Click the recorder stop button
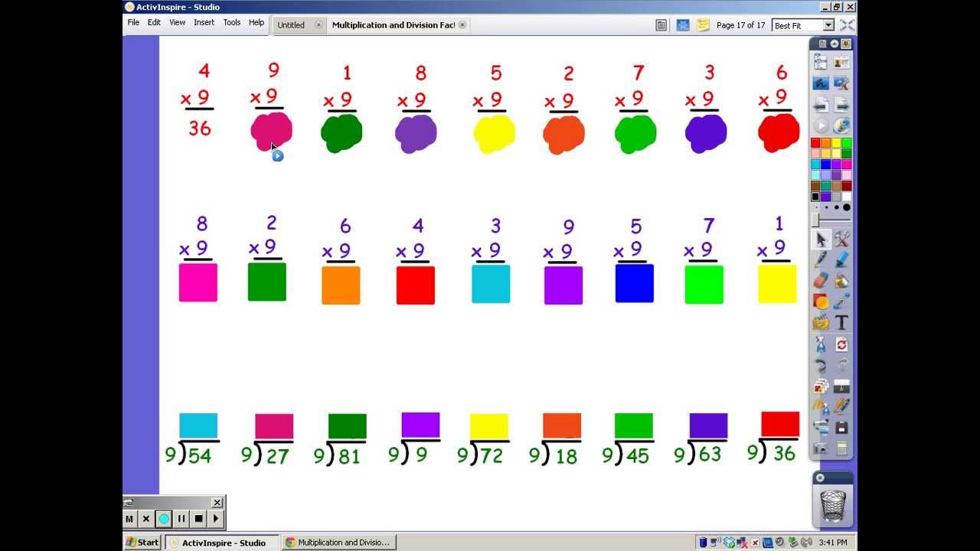This screenshot has height=551, width=980. (198, 518)
